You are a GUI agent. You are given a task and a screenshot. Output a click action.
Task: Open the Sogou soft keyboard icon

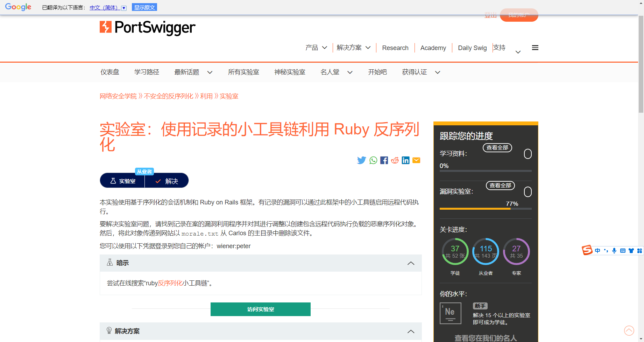(623, 251)
